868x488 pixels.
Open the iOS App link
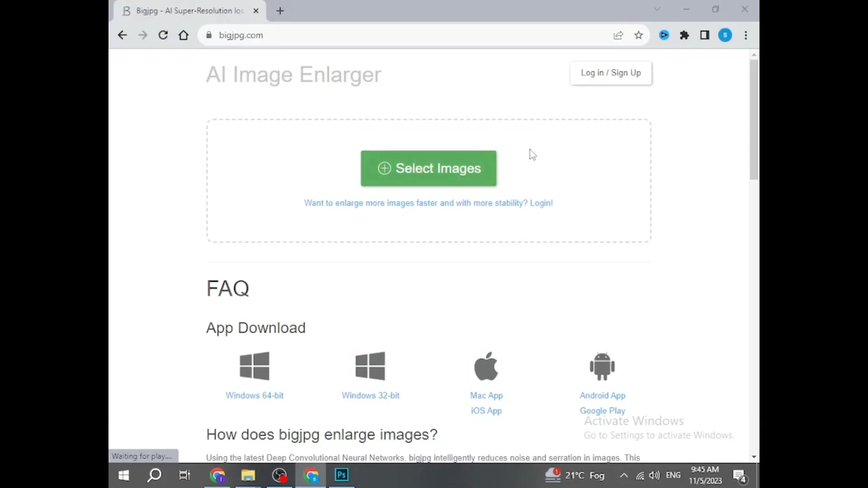pos(486,411)
